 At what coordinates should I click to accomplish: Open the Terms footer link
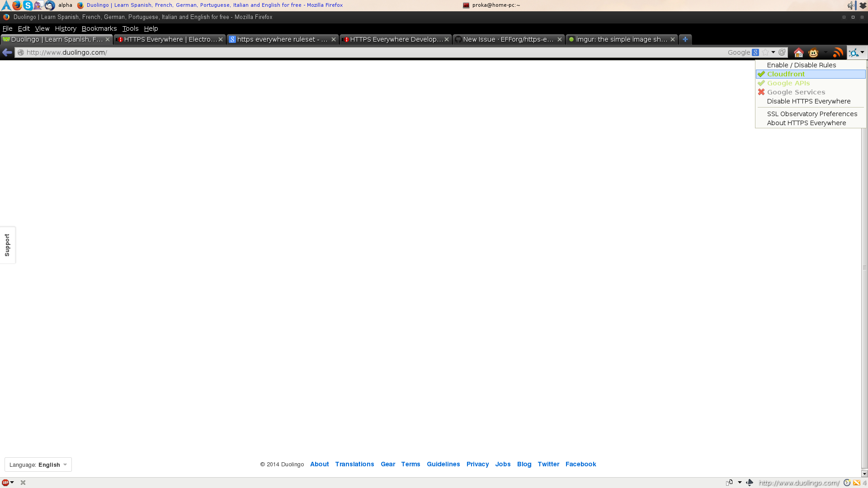[x=410, y=464]
